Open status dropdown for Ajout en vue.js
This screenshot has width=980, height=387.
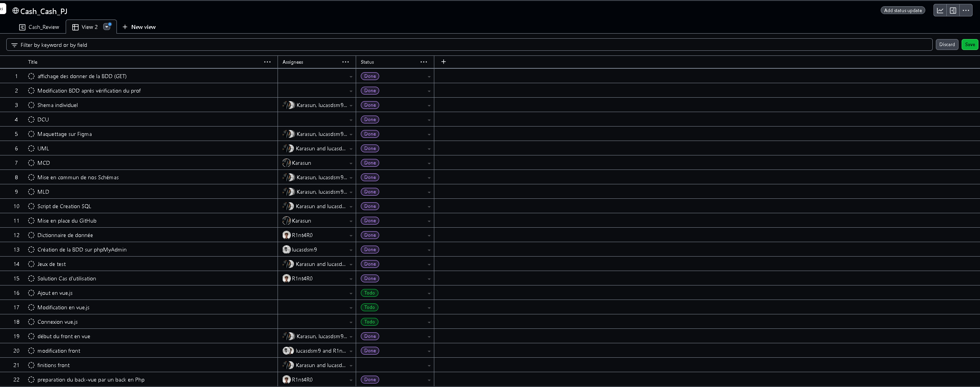pos(429,293)
